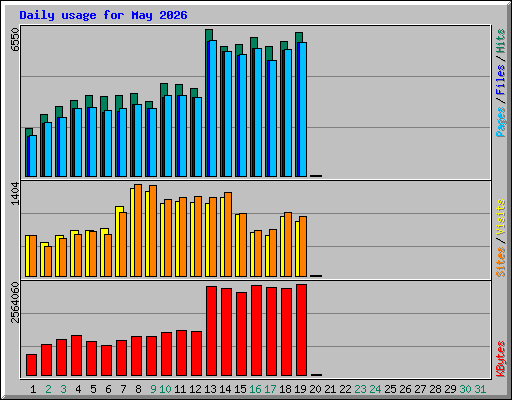Image resolution: width=512 pixels, height=400 pixels.
Task: Click the day 14 axis label
Action: click(225, 389)
